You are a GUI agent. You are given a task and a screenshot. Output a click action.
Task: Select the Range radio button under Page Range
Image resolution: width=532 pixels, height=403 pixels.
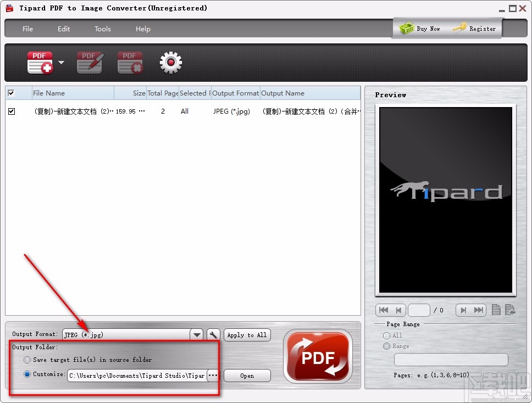tap(387, 346)
